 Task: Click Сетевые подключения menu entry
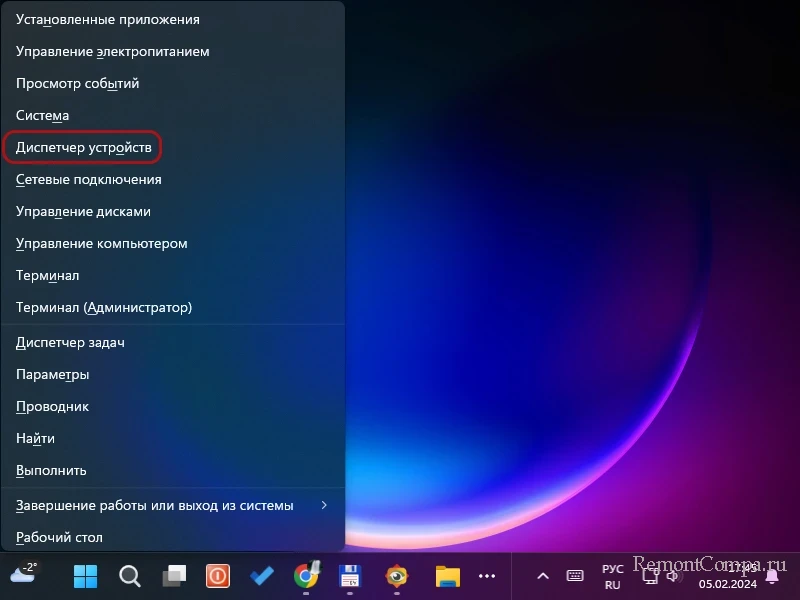88,180
